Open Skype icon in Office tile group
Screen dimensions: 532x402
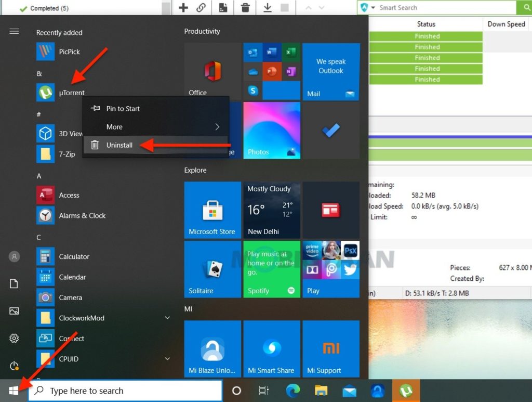[x=253, y=90]
